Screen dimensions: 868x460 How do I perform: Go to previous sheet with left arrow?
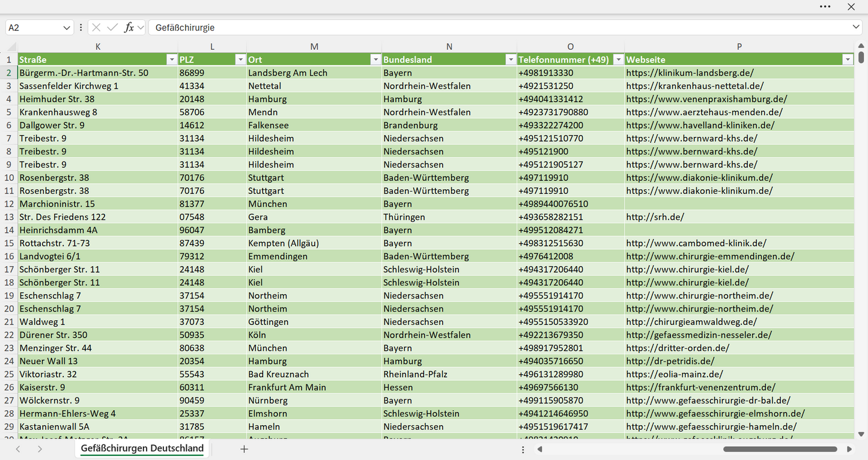tap(18, 449)
